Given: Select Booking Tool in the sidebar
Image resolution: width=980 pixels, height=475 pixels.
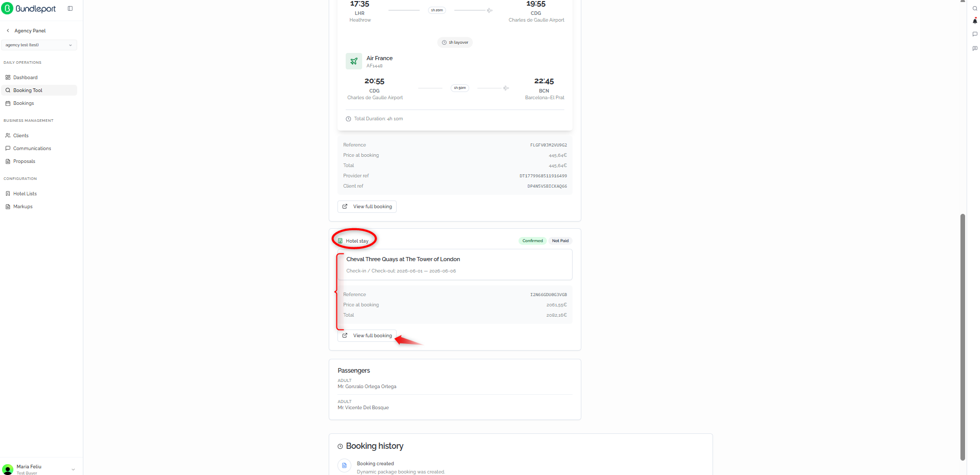Looking at the screenshot, I should coord(39,90).
